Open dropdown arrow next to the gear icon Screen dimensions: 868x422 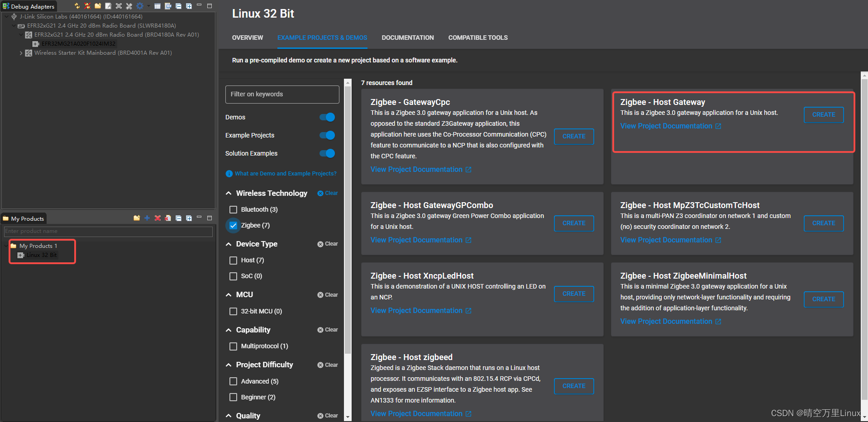point(148,6)
